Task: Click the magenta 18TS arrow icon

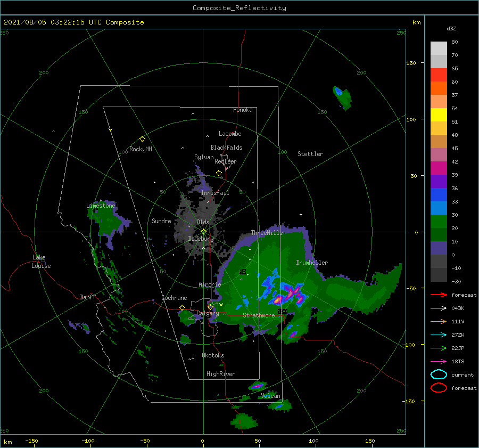Action: [x=439, y=362]
